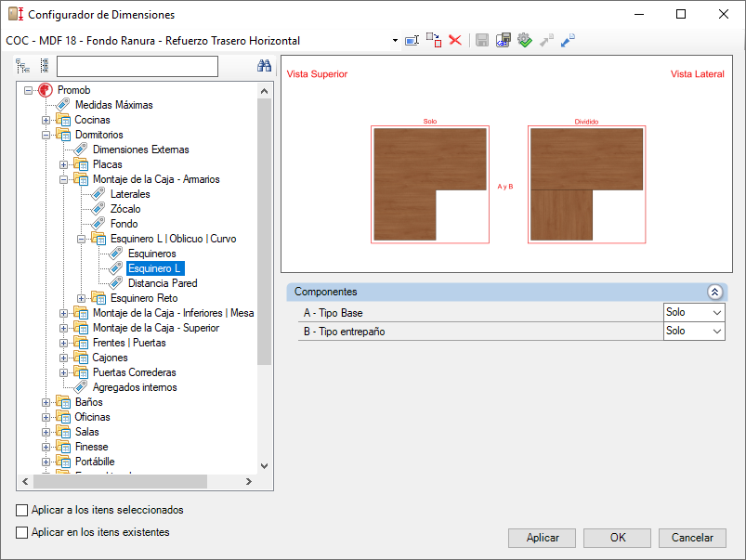This screenshot has width=746, height=560.
Task: Click the Dividido base thumbnail preview
Action: (586, 185)
